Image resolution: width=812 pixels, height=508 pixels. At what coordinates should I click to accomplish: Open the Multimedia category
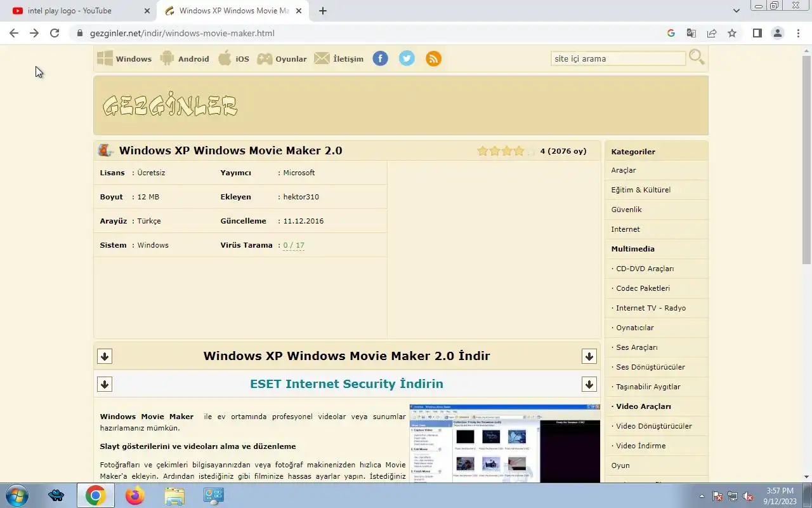pos(632,249)
